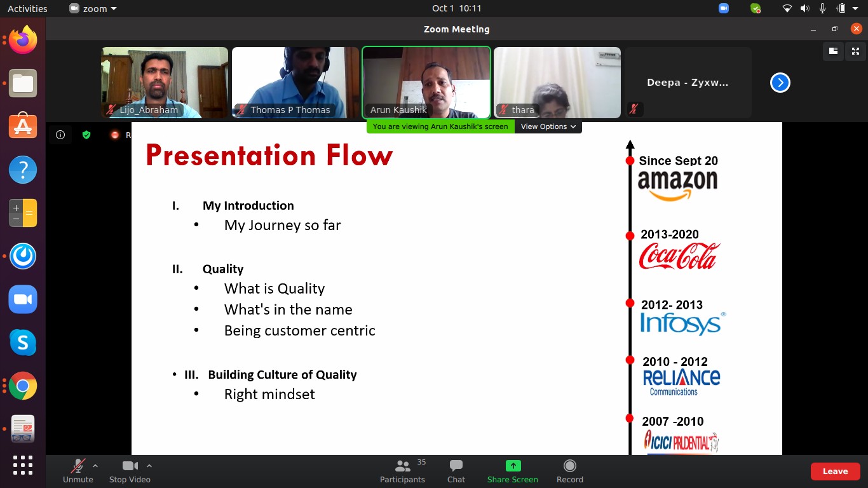This screenshot has height=488, width=868.
Task: Click the green Share Screen icon
Action: point(513,466)
